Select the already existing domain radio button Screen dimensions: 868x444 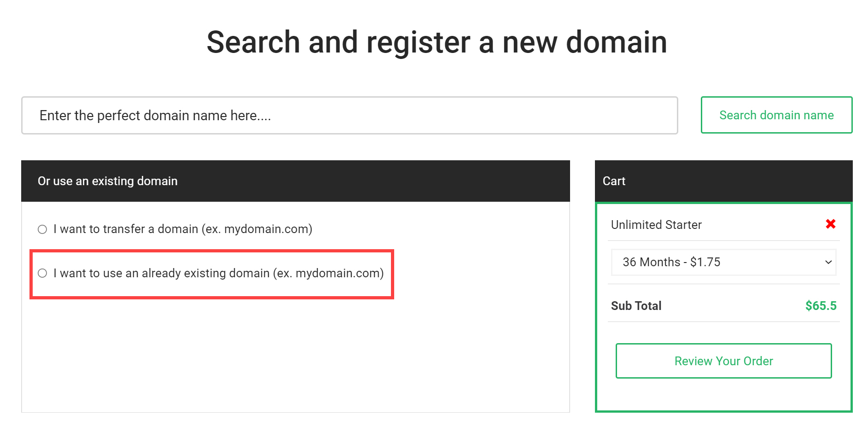coord(42,273)
